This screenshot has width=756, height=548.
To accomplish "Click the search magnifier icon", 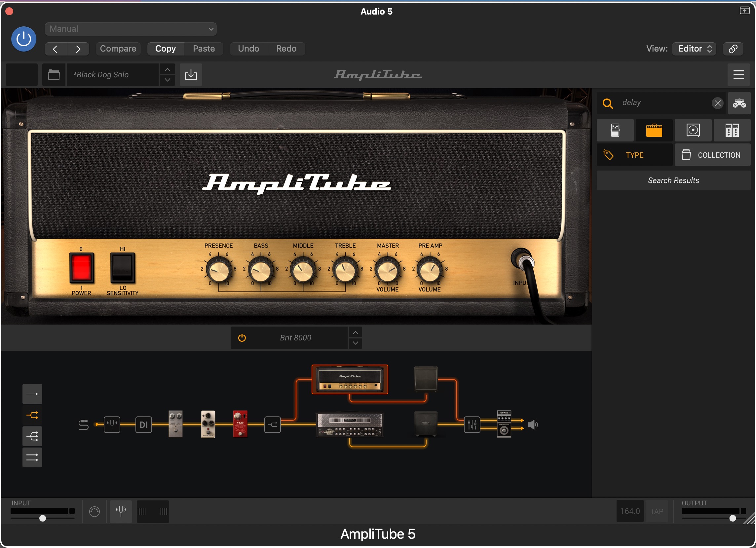I will [x=608, y=103].
